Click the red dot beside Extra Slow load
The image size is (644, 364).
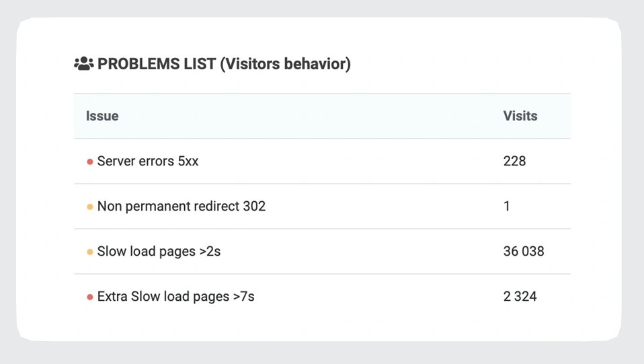pos(90,297)
